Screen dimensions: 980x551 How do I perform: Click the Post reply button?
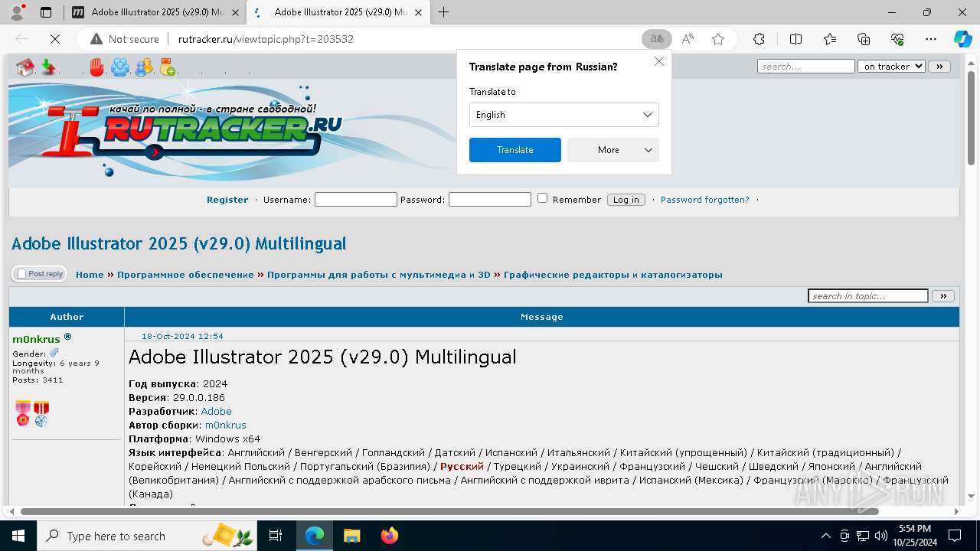(x=39, y=274)
